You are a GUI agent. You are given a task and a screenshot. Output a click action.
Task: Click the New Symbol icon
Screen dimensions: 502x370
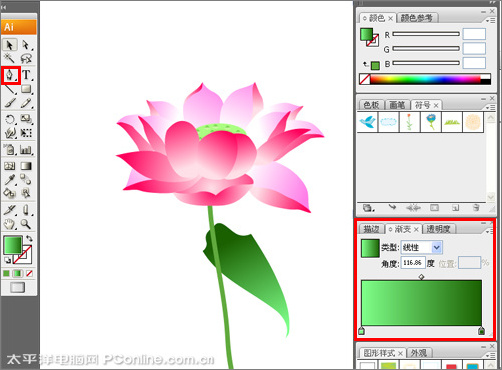point(455,208)
